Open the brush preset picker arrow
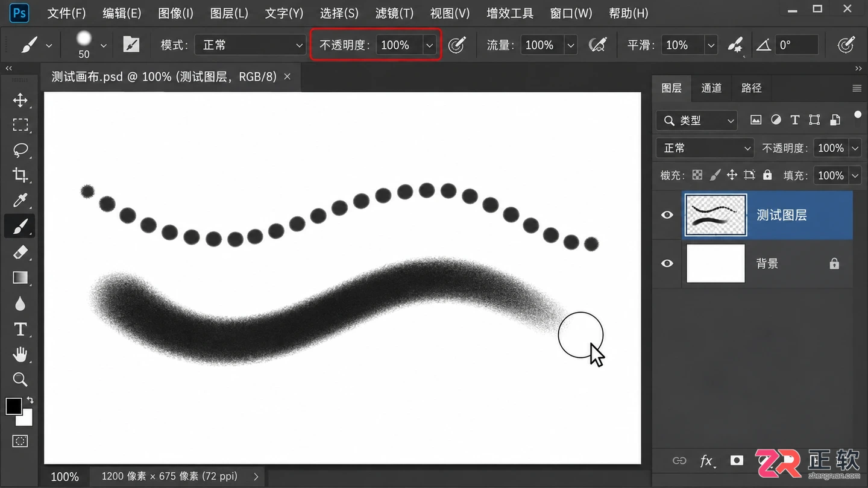This screenshot has height=488, width=868. point(104,45)
